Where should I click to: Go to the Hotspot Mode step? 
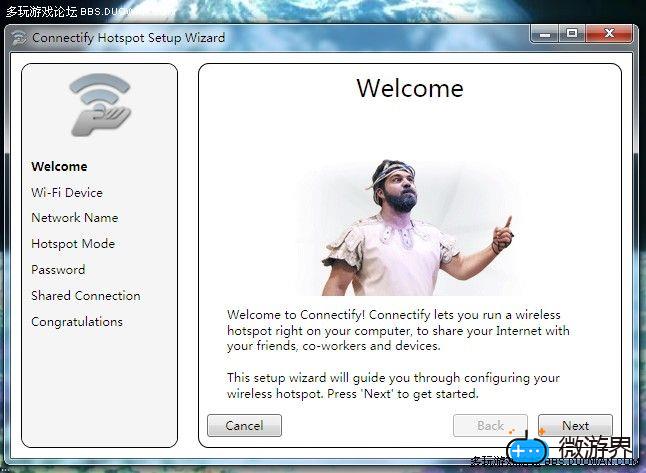point(73,244)
